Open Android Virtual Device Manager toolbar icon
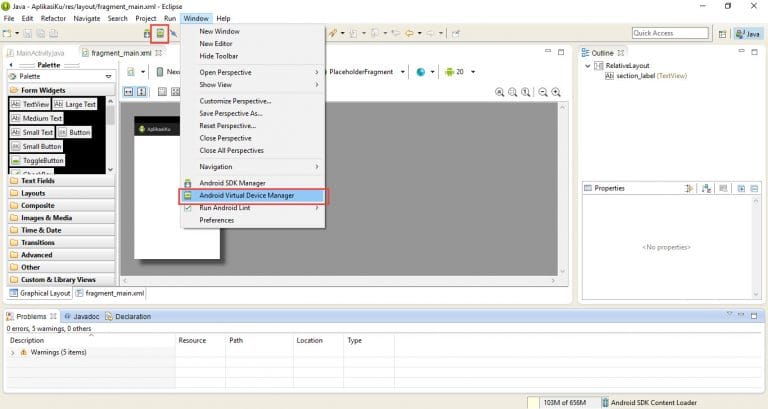 (x=160, y=33)
